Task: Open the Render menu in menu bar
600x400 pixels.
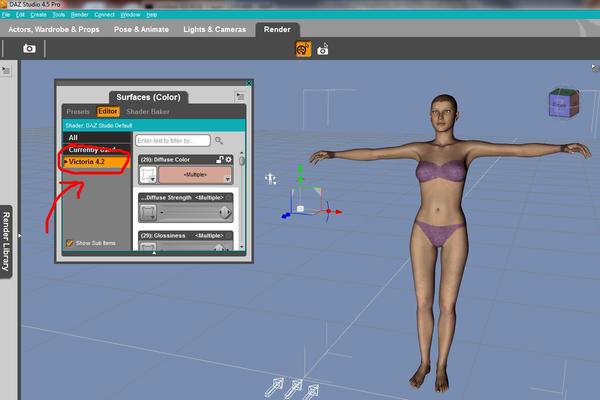Action: click(x=80, y=15)
